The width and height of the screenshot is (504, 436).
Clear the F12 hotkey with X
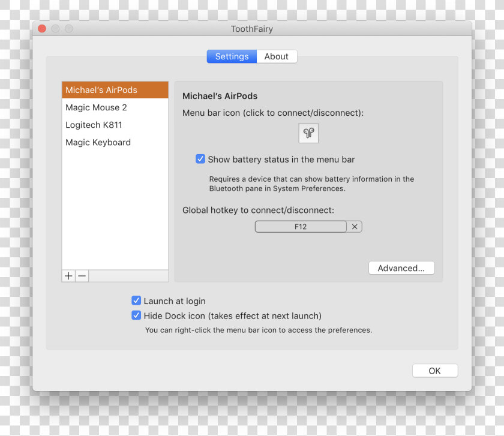point(355,227)
